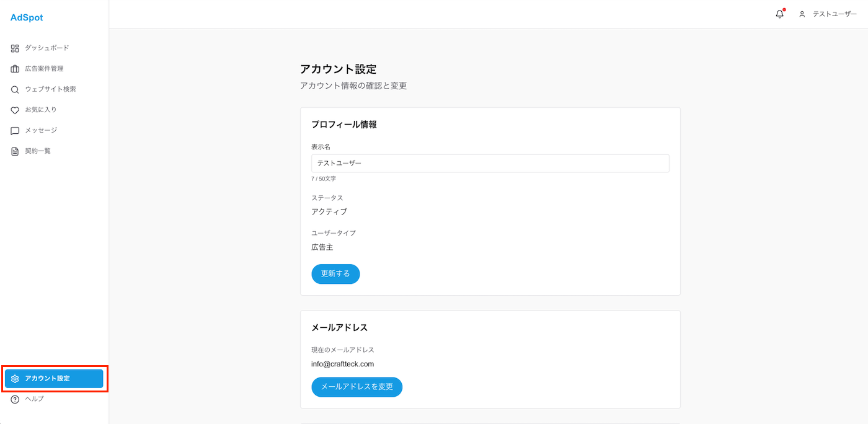
Task: Click the question mark icon beside ヘルプ
Action: click(x=14, y=399)
